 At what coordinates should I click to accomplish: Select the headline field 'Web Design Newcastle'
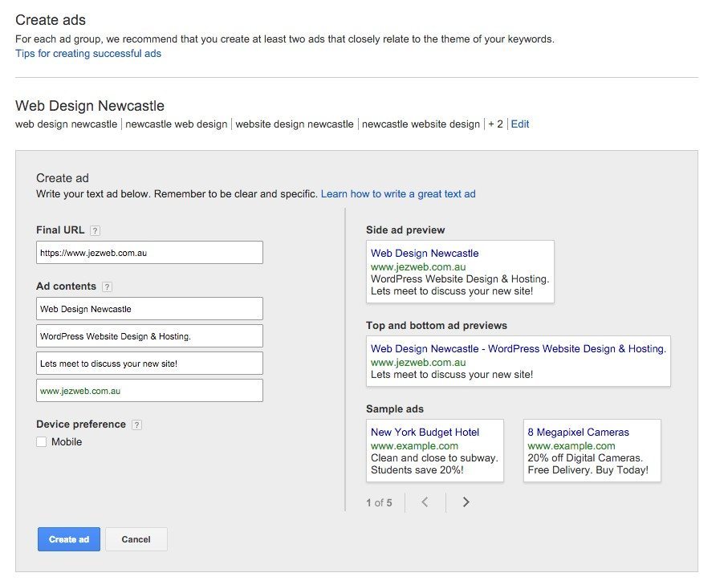(x=149, y=308)
